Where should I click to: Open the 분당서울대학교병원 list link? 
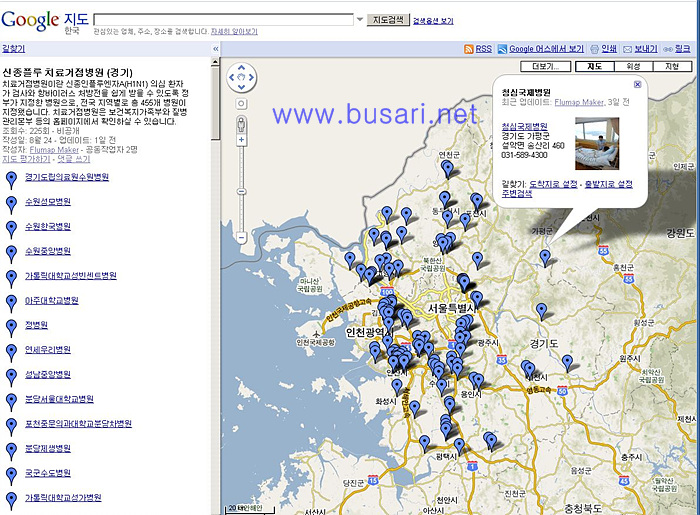[x=59, y=399]
